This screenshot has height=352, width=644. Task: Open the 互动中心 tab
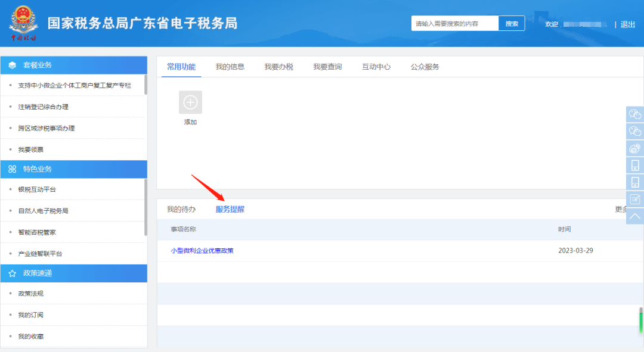pyautogui.click(x=376, y=67)
